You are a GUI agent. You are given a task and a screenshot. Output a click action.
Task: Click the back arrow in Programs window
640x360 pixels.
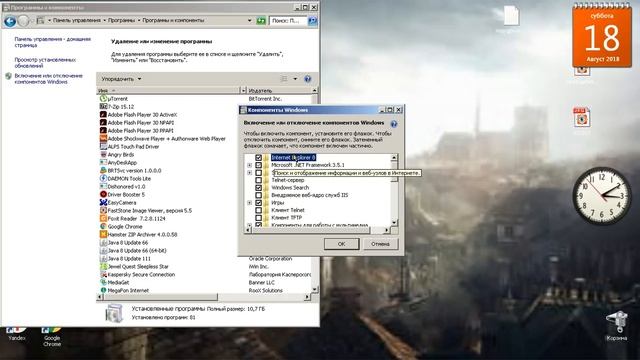coord(10,21)
